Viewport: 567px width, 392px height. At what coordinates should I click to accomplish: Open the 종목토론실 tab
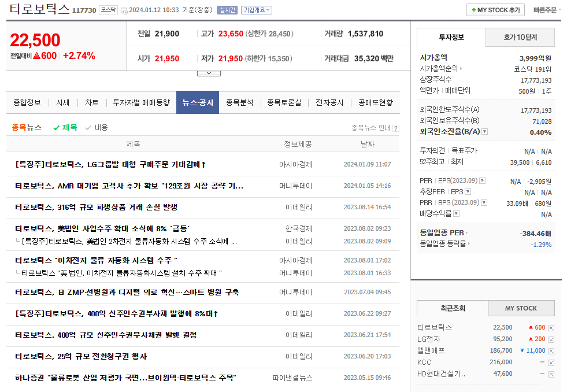[x=284, y=103]
